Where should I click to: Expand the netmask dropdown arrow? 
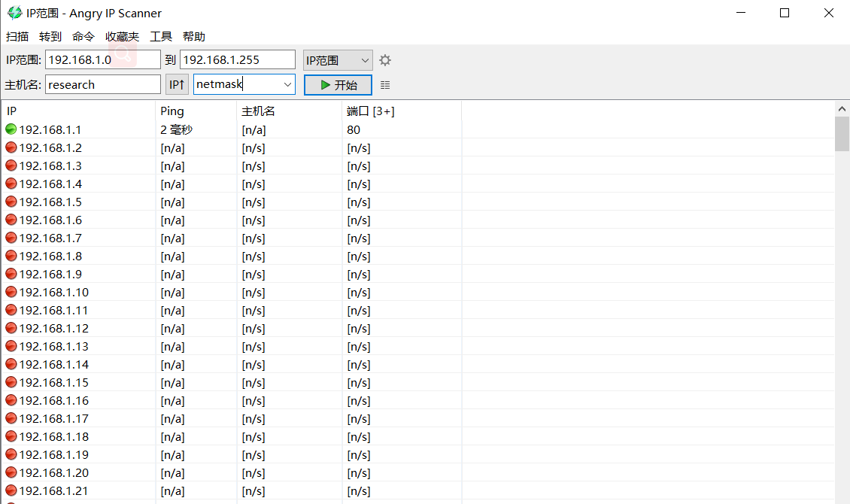click(x=287, y=84)
